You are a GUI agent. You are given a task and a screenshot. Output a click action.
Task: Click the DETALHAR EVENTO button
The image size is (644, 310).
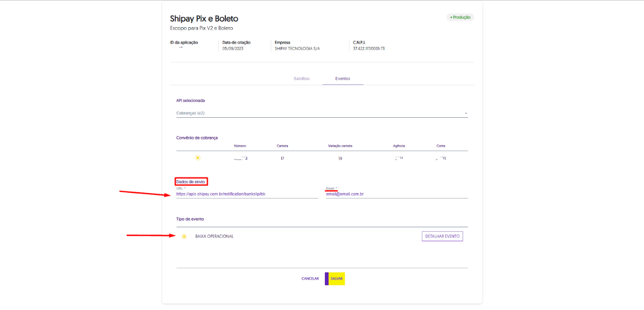coord(442,236)
